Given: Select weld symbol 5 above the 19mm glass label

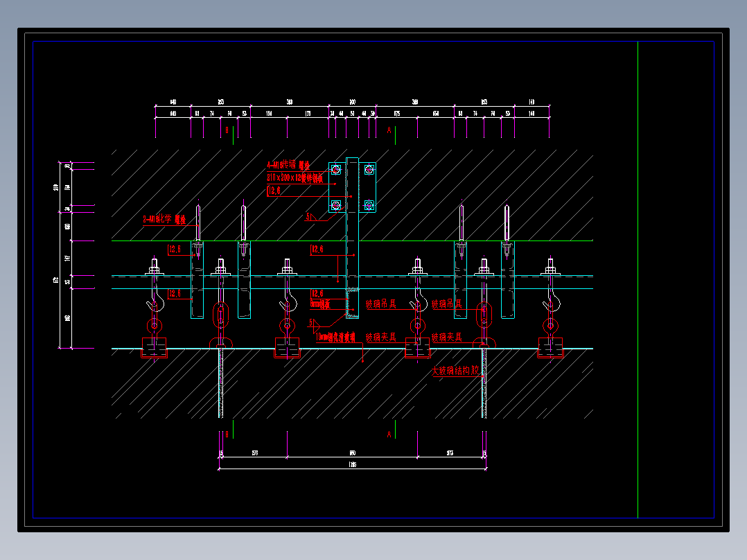Looking at the screenshot, I should (313, 323).
